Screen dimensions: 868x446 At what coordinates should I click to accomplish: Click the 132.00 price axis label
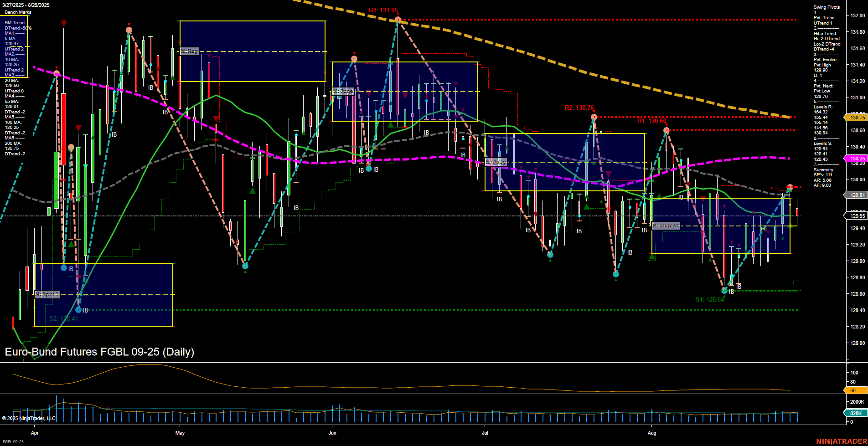[858, 15]
